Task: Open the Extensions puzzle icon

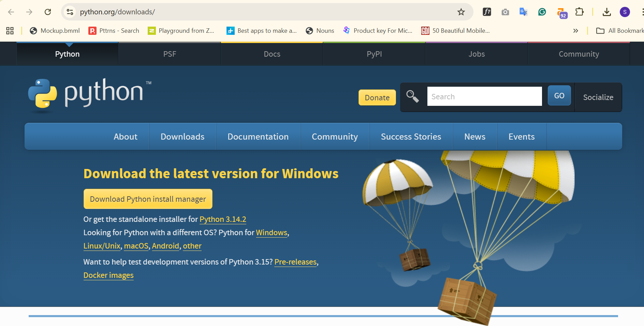Action: 579,12
